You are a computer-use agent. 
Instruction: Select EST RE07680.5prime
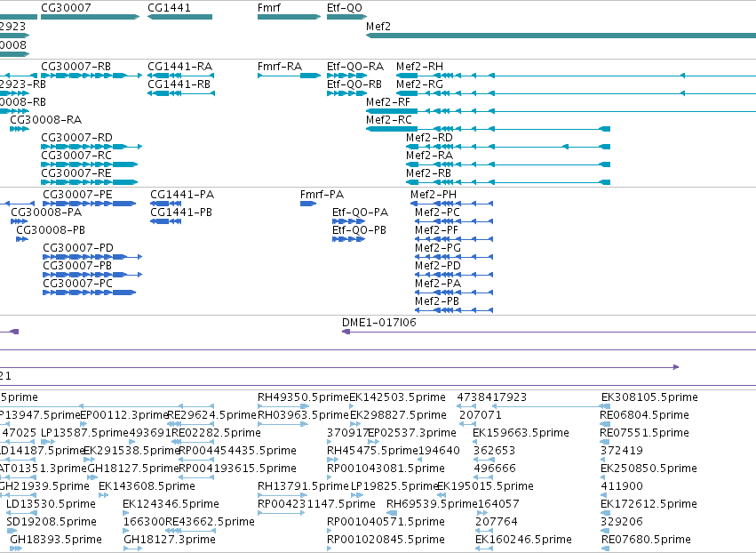pos(606,549)
